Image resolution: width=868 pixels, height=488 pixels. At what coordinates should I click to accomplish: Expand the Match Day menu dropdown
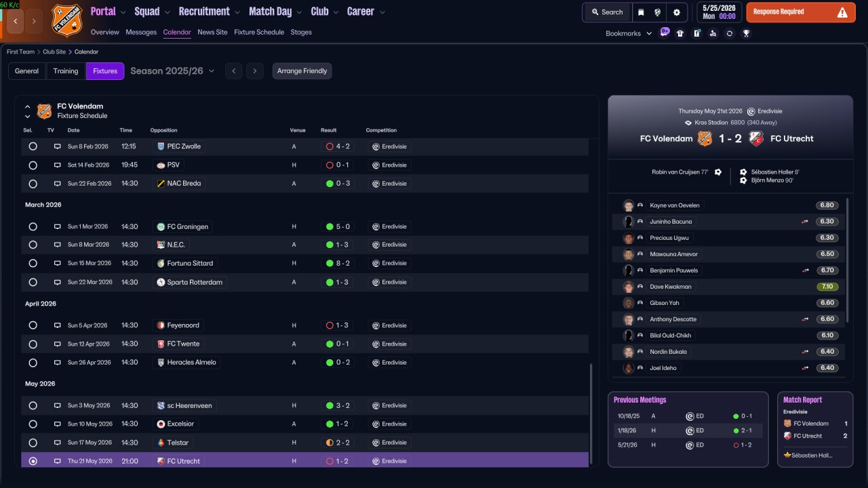tap(299, 12)
